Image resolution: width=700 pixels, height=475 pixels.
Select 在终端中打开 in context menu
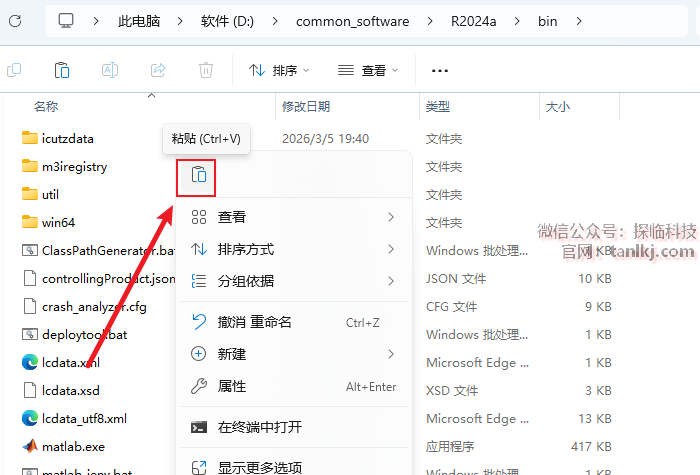[x=294, y=427]
